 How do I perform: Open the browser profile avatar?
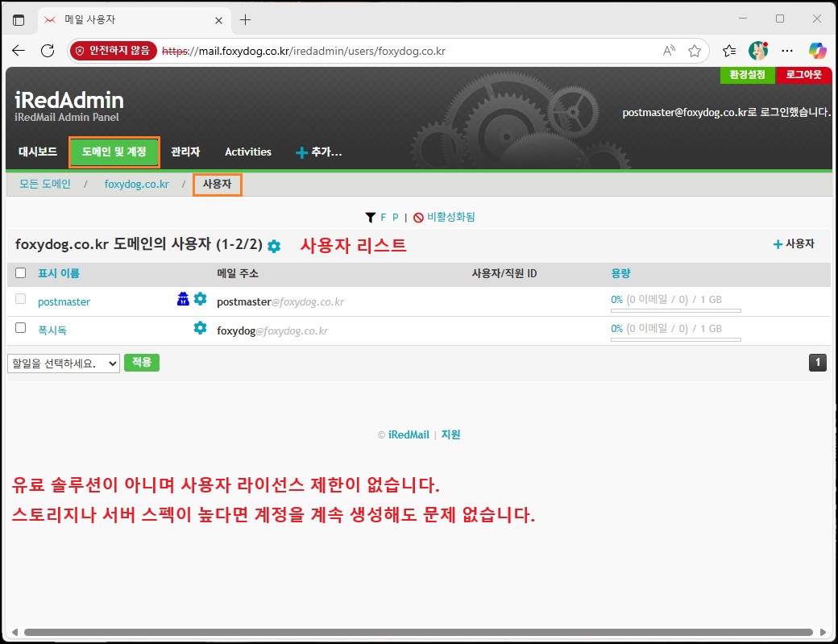pos(758,51)
